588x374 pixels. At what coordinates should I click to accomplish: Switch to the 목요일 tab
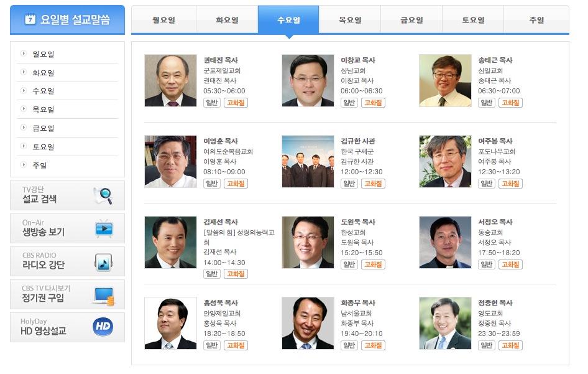click(350, 20)
